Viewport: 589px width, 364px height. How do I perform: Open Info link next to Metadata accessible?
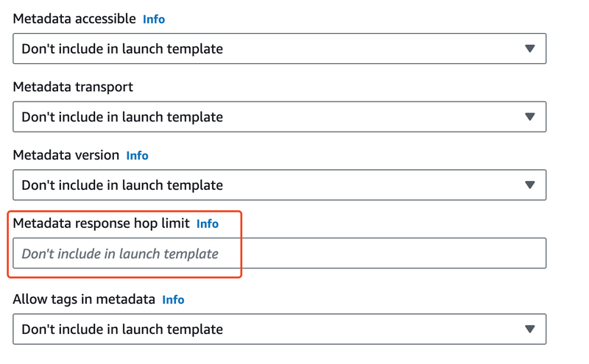pyautogui.click(x=154, y=19)
